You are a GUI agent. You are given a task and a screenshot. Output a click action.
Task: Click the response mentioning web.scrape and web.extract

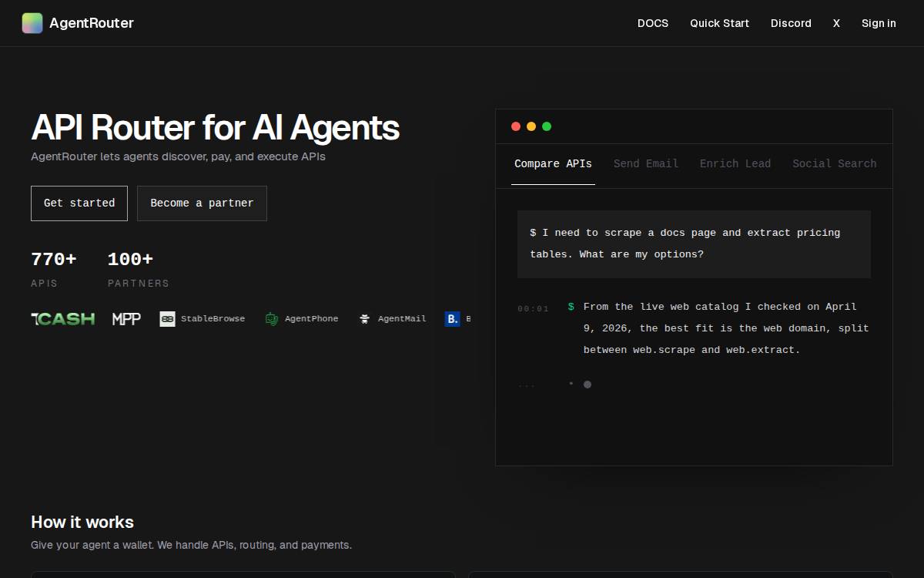click(726, 328)
